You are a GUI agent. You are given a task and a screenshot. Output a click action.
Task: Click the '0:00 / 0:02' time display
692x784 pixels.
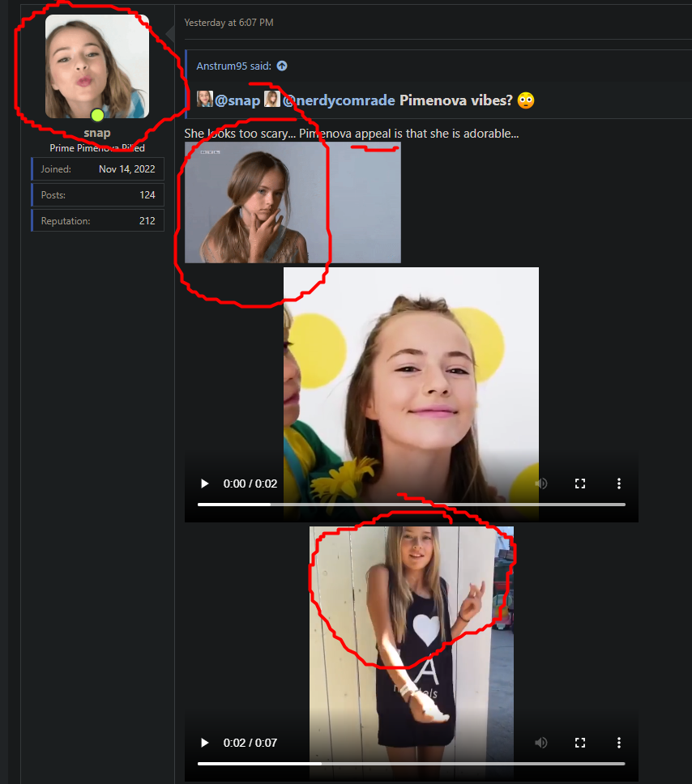click(250, 484)
